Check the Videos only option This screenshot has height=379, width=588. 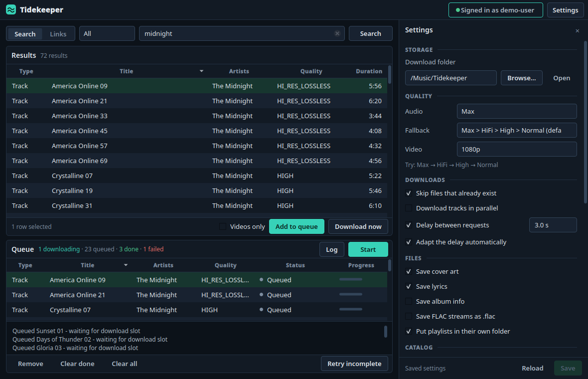coord(222,226)
